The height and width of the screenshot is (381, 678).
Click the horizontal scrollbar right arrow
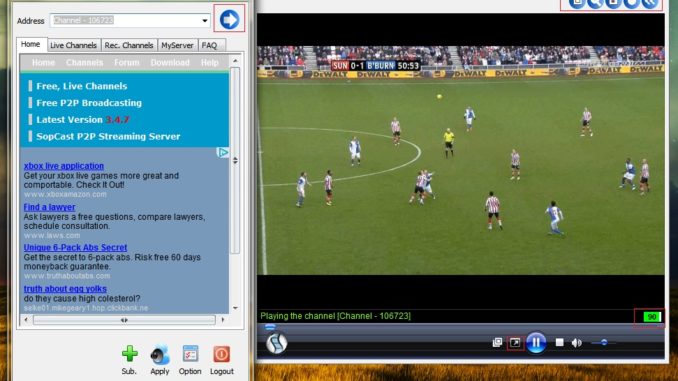click(223, 320)
